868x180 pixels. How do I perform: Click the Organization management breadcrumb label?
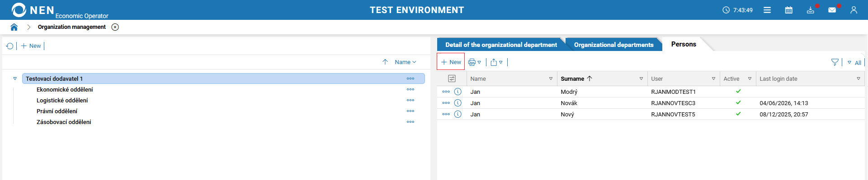tap(71, 27)
